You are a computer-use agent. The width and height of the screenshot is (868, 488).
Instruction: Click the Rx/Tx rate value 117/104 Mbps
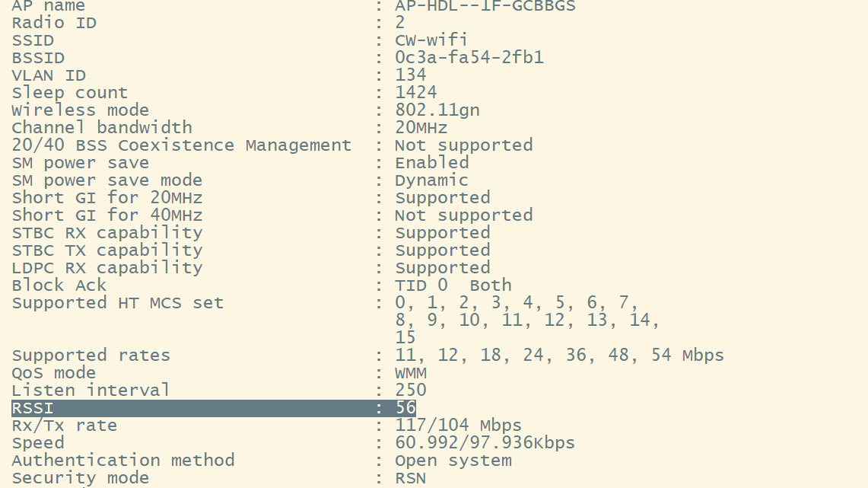[x=458, y=426]
